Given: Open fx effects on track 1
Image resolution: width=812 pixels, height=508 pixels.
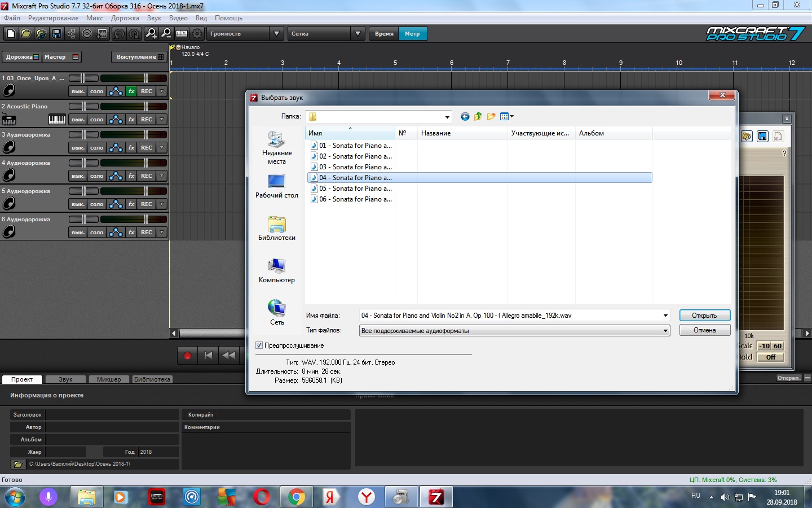Looking at the screenshot, I should pyautogui.click(x=131, y=91).
